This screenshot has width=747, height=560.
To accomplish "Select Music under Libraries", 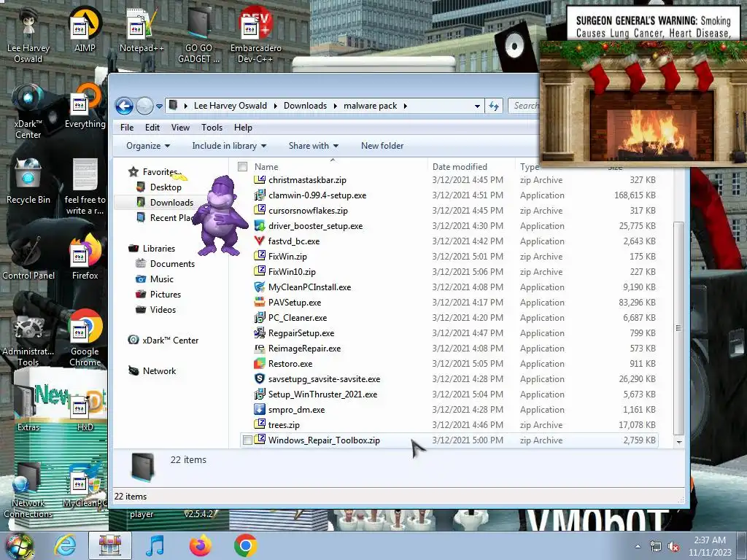I will 161,279.
